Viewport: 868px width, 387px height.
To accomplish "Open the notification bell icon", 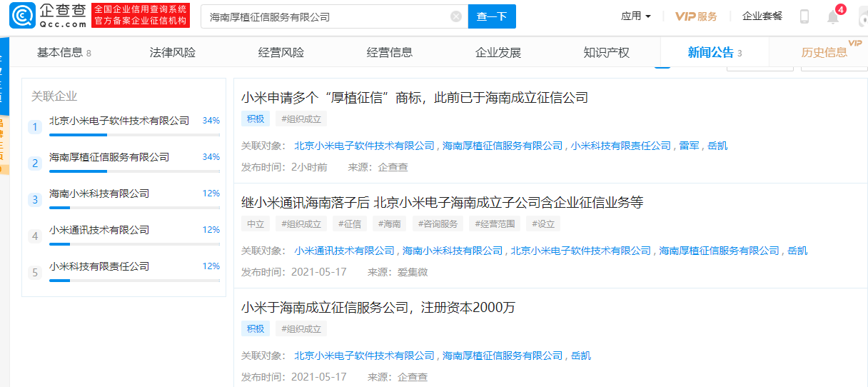I will point(833,16).
